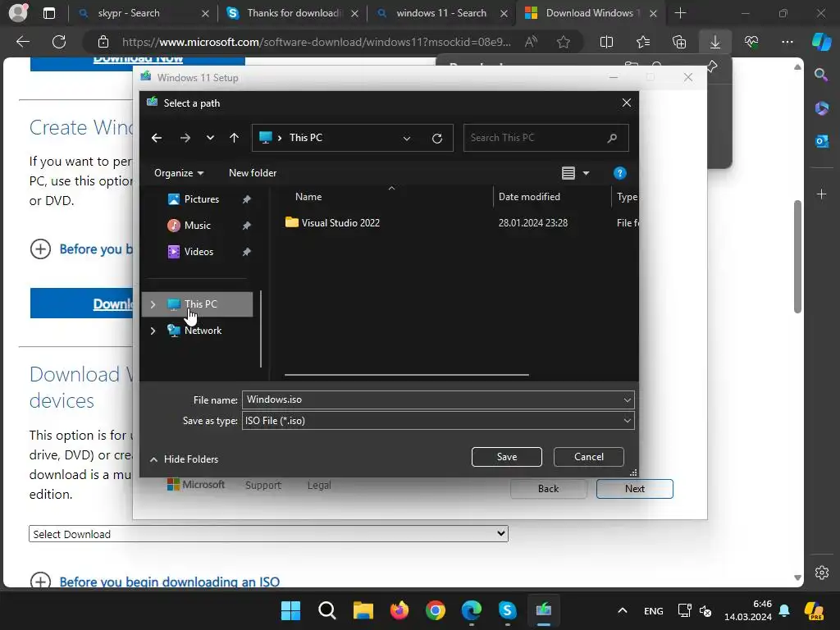Open Windows Start menu
The height and width of the screenshot is (630, 840).
pyautogui.click(x=291, y=610)
